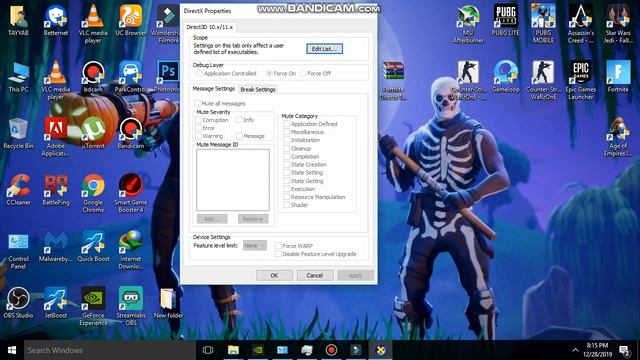
Task: Select the PUBG MOBILE desktop icon
Action: 543,24
